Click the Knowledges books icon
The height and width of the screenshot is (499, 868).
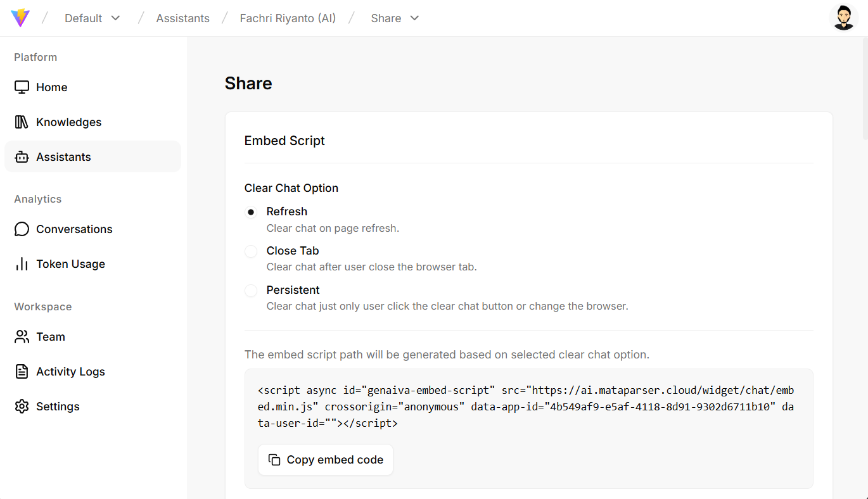[x=22, y=122]
